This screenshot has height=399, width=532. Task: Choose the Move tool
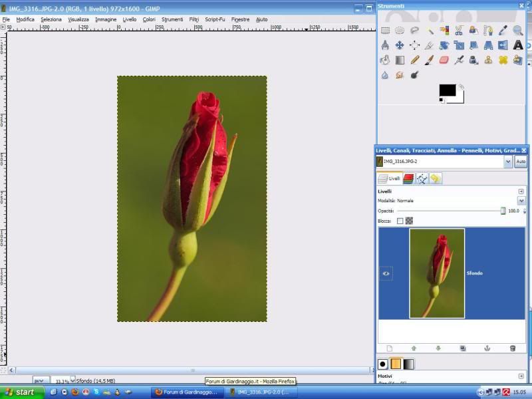click(x=400, y=45)
